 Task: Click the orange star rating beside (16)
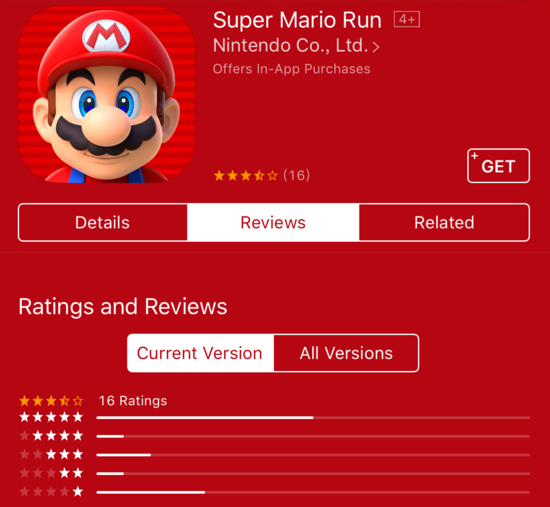(x=246, y=175)
